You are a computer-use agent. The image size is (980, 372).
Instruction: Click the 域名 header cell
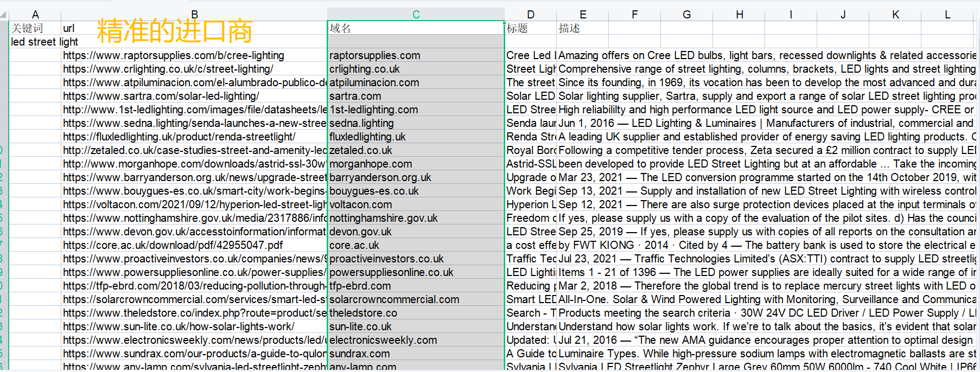(x=416, y=28)
